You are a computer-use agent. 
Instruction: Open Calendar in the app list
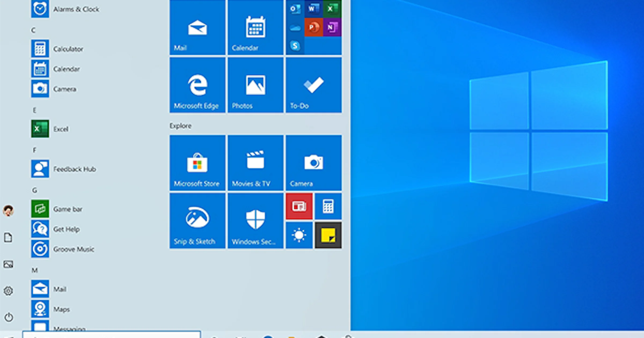pos(56,69)
